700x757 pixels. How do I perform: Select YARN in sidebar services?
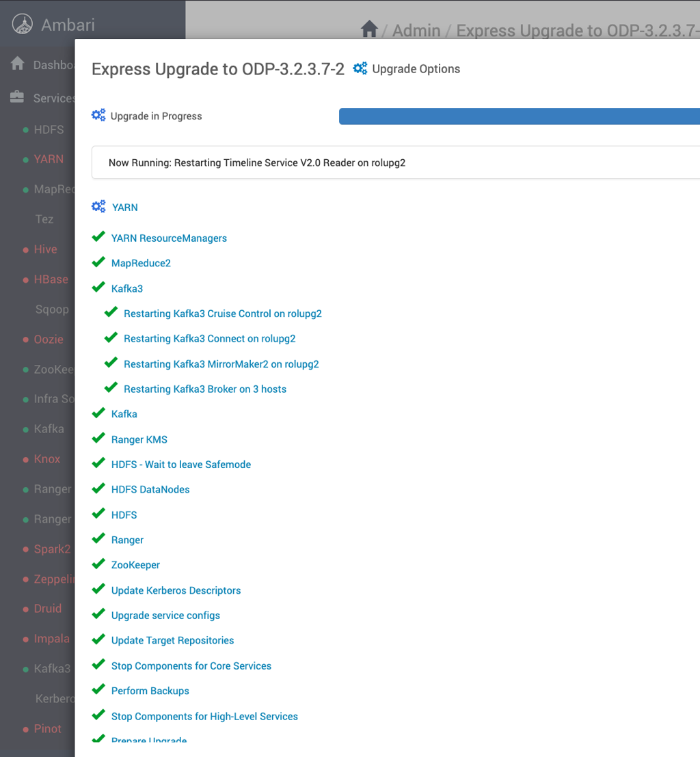point(49,159)
